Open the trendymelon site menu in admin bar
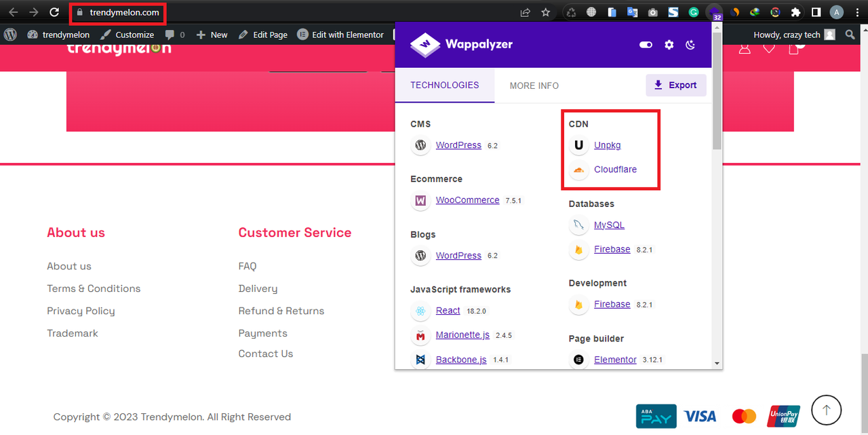Screen dimensions: 868x435 coord(58,35)
